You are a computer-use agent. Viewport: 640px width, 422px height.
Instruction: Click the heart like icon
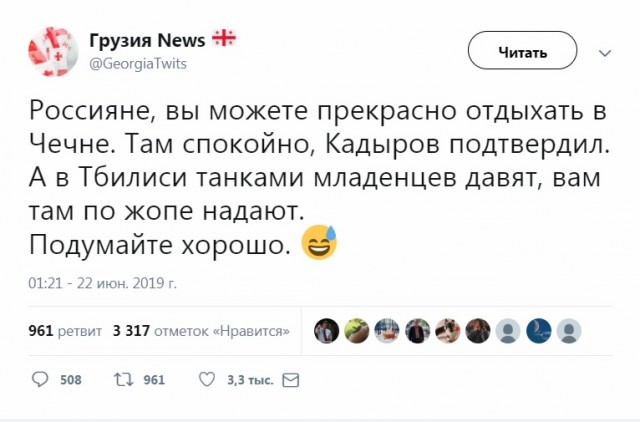click(x=207, y=380)
